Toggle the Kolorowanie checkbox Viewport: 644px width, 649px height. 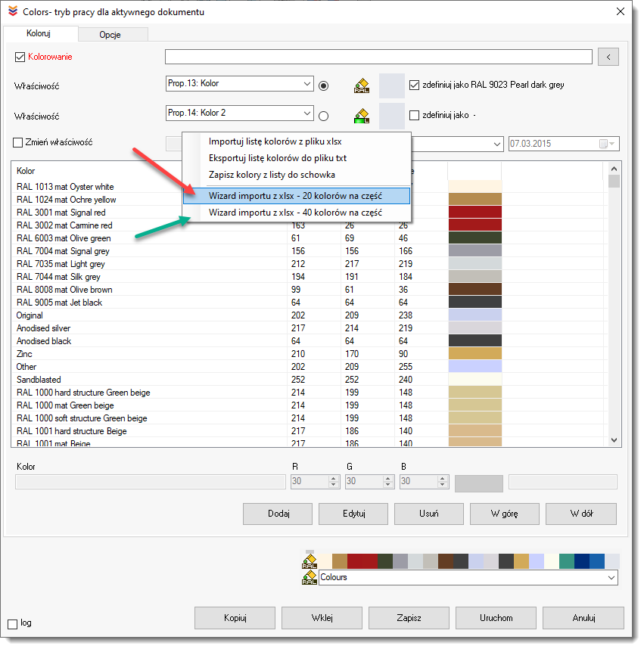tap(20, 57)
